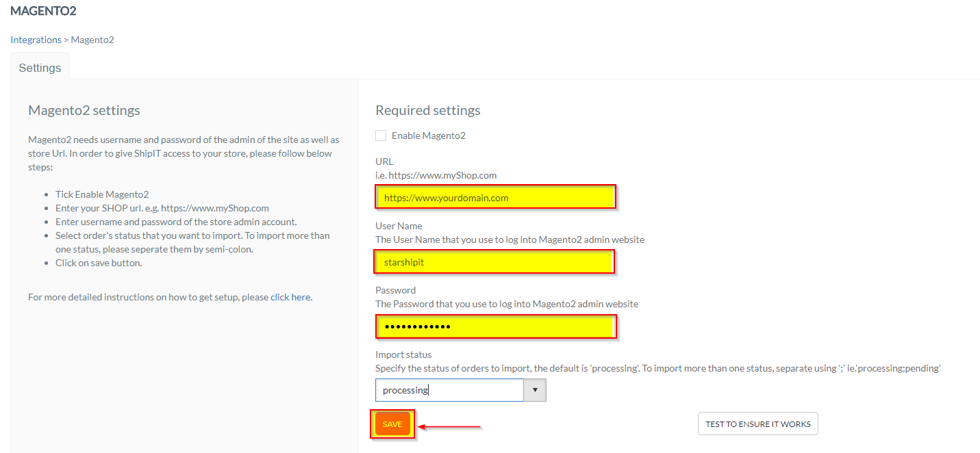The height and width of the screenshot is (453, 980).
Task: Click the 'Enable Magento2' checkbox label
Action: (429, 135)
